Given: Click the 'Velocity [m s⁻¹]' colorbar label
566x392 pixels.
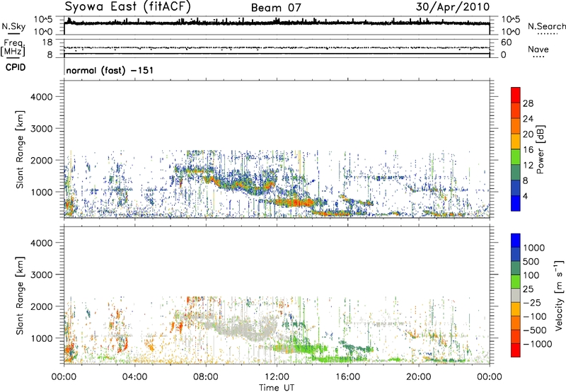Looking at the screenshot, I should click(559, 295).
